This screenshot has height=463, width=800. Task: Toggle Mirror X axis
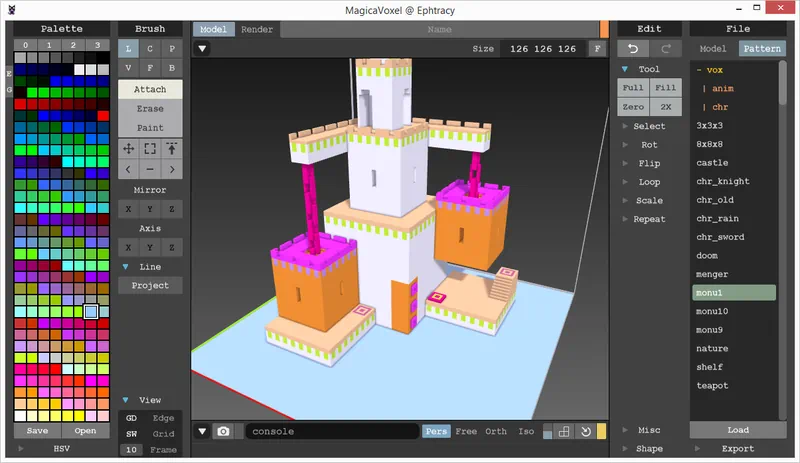click(x=128, y=209)
